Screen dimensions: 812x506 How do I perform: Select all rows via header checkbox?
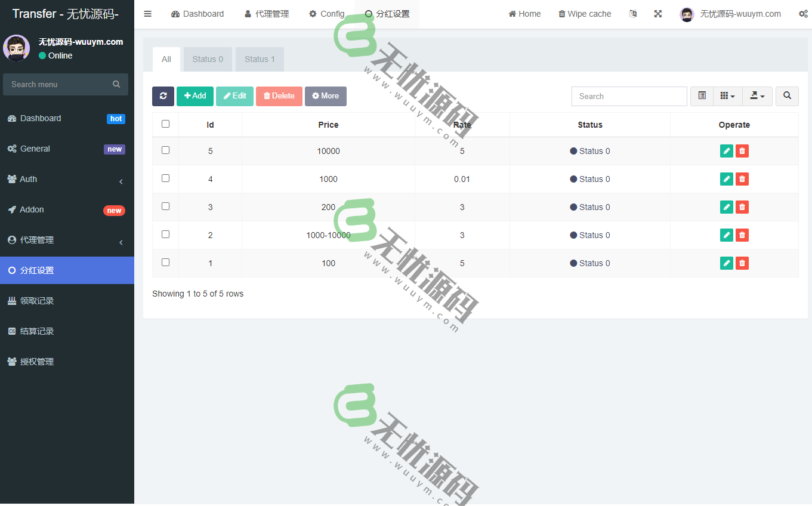point(165,124)
